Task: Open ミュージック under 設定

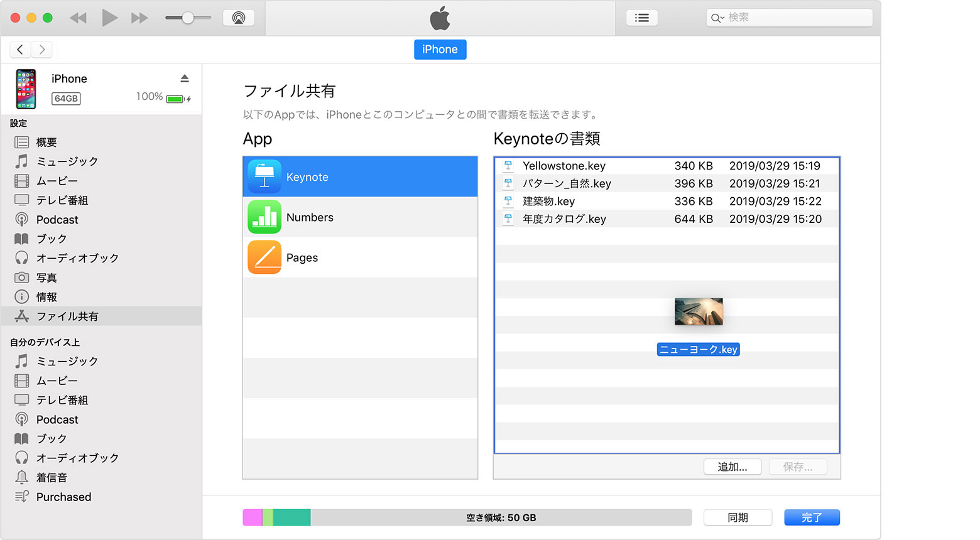Action: (102, 161)
